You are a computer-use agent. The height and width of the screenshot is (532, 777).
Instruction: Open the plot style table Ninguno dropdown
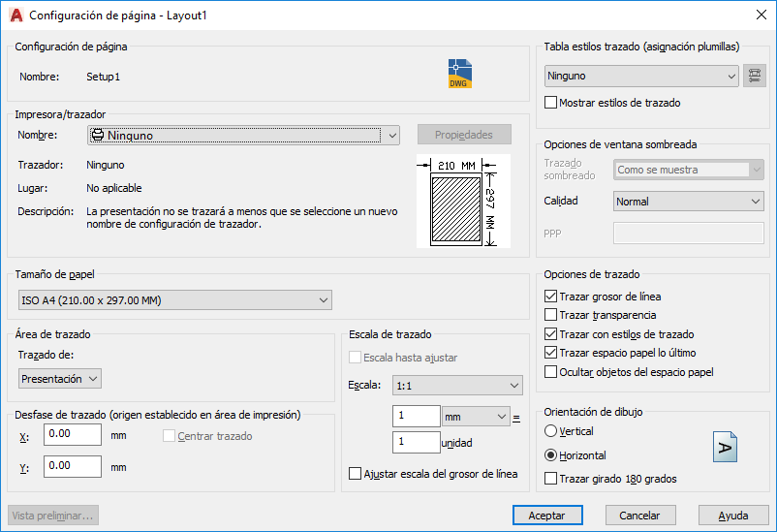(641, 76)
